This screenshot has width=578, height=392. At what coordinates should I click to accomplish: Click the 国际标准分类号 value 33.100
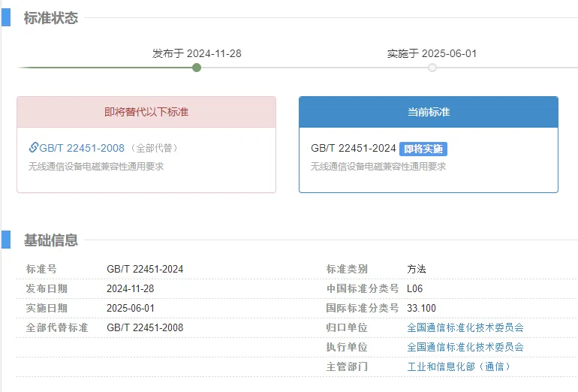click(421, 308)
